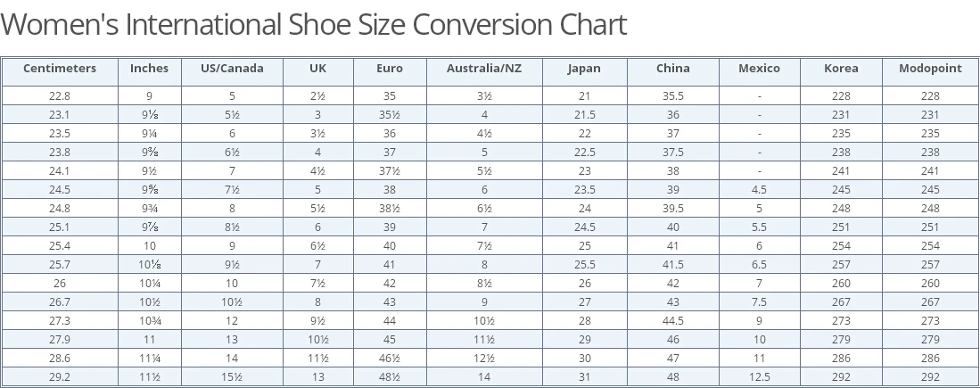Image resolution: width=980 pixels, height=388 pixels.
Task: Select the China column header
Action: coord(672,69)
